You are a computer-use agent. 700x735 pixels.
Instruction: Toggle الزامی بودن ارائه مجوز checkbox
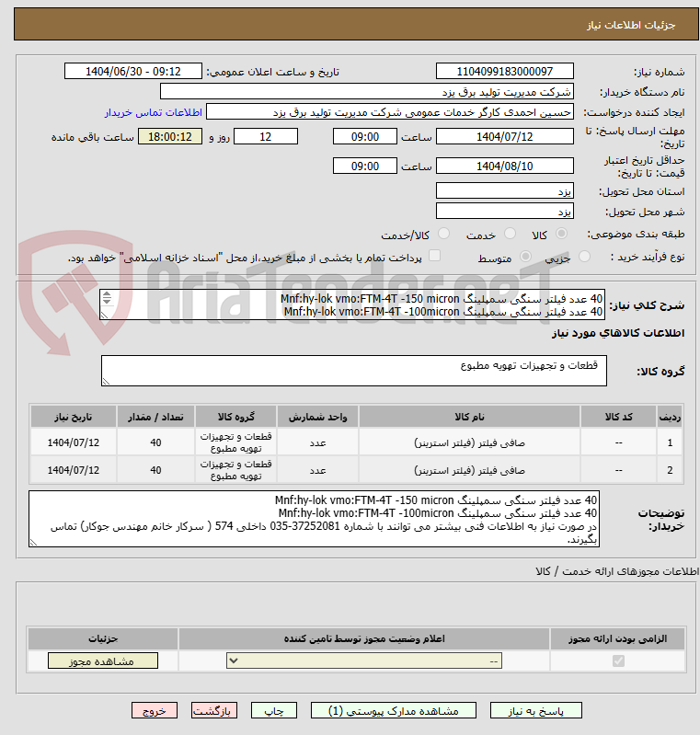(x=618, y=660)
